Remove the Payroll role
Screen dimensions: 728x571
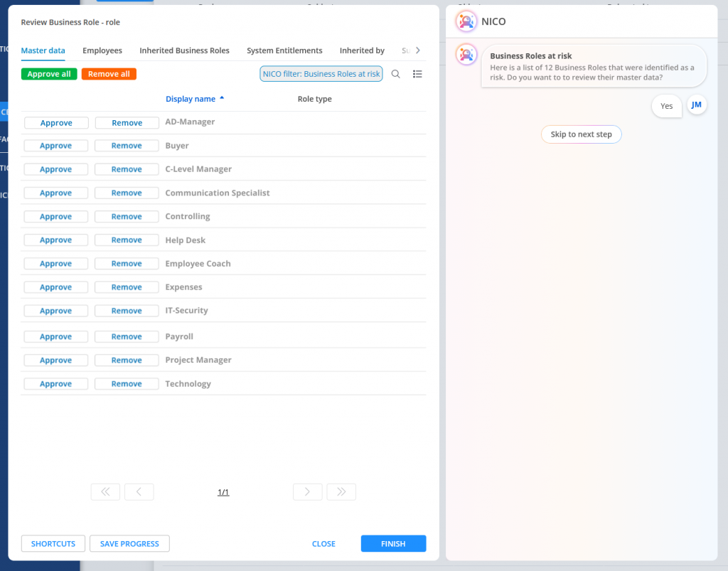[127, 337]
